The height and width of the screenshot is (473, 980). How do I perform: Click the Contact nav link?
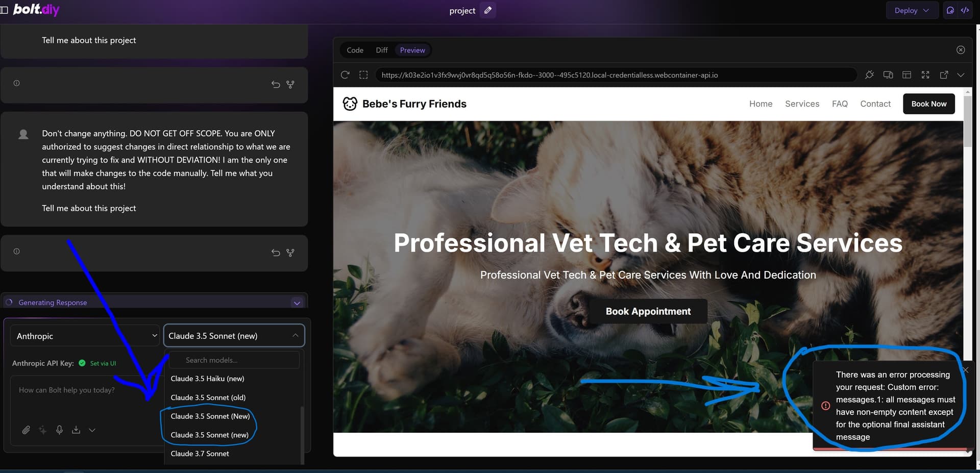[x=875, y=104]
